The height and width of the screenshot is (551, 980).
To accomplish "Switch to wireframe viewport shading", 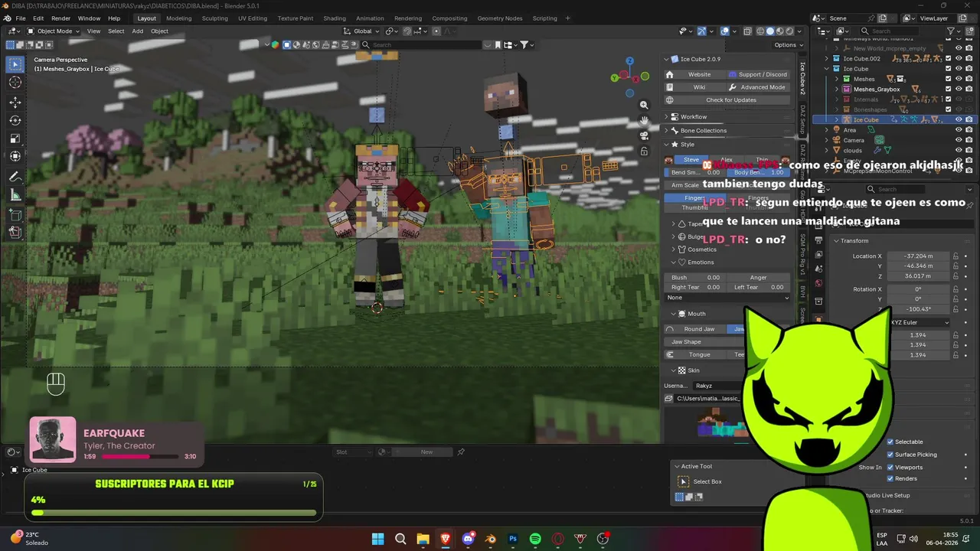I will pos(760,31).
